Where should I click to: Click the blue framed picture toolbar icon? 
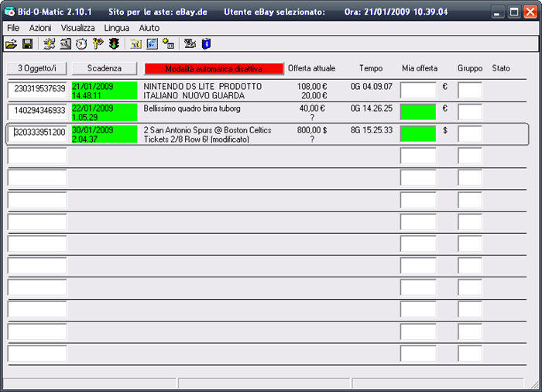[x=152, y=44]
